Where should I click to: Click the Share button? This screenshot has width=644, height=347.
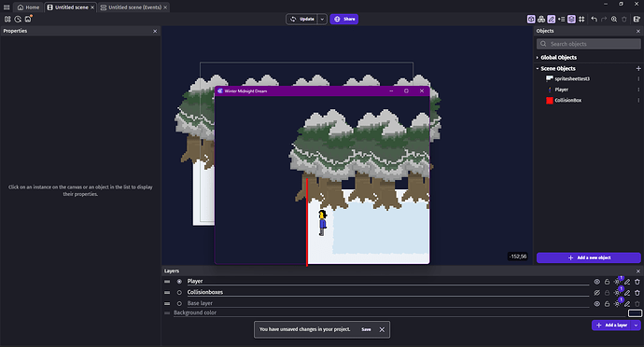click(344, 19)
